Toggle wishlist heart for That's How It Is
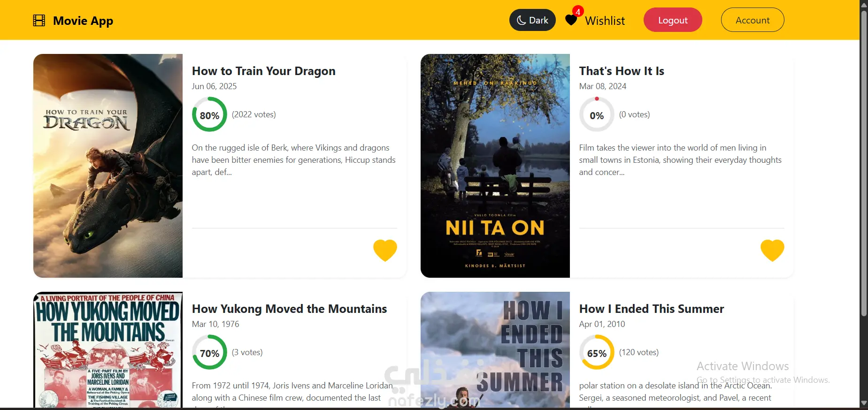 (x=772, y=250)
